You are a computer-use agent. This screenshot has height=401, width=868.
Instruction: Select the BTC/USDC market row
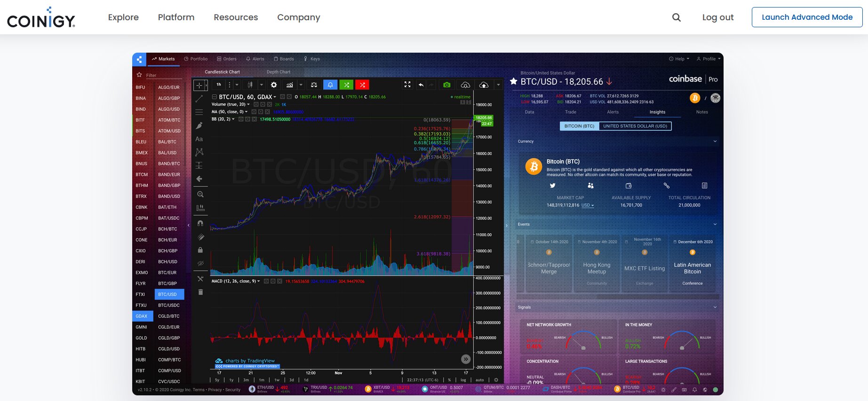[x=169, y=305]
